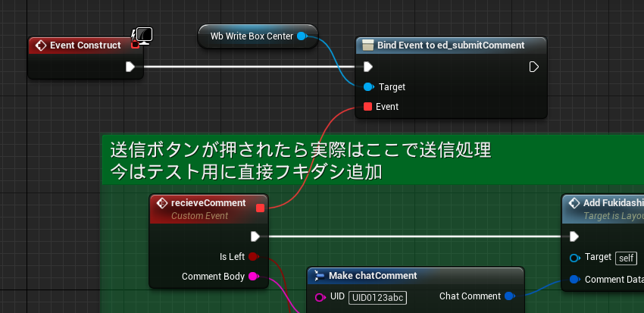Click the red delegate pin on Event Construct
The image size is (644, 313).
click(135, 45)
